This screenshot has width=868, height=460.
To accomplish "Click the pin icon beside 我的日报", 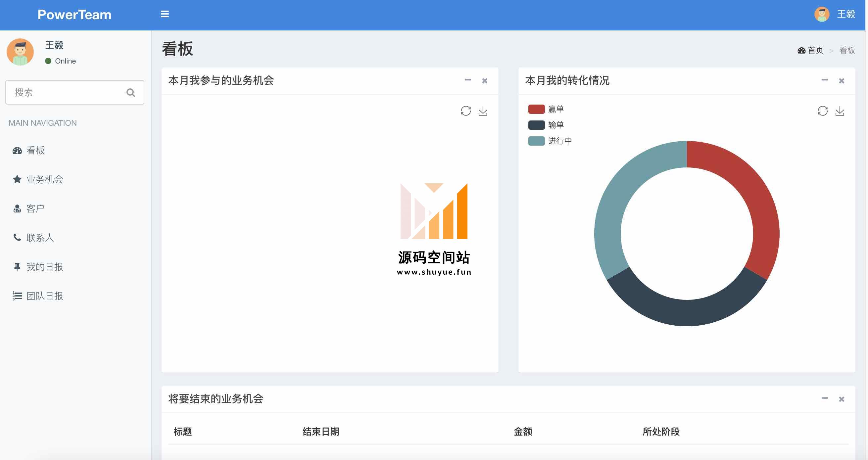I will pos(17,267).
